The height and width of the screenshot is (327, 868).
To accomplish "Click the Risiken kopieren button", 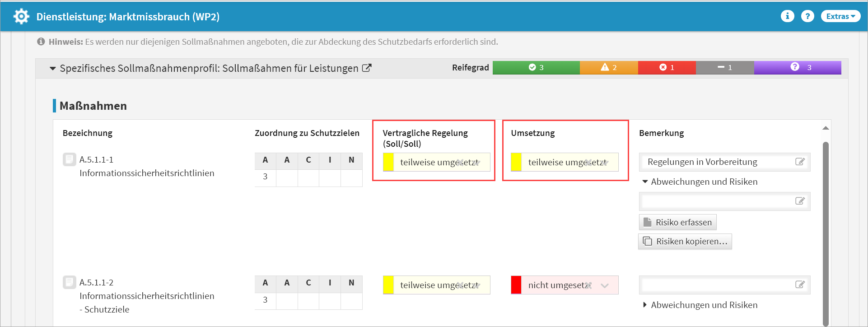I will (x=685, y=242).
